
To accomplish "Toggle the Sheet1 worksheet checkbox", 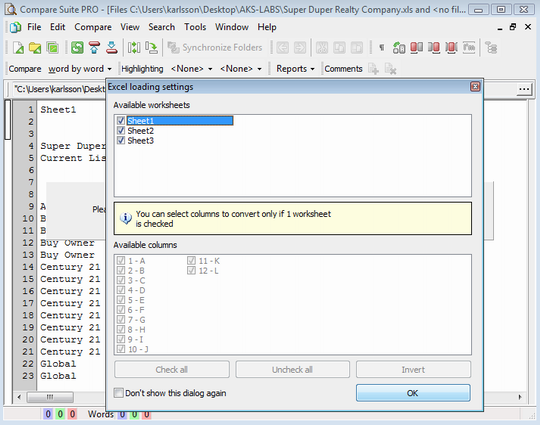I will (121, 121).
